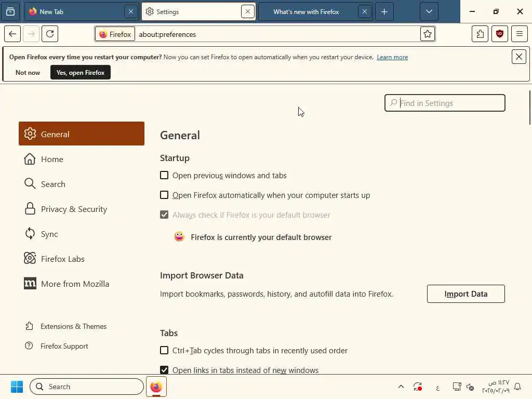Focus the Find in Settings field
The height and width of the screenshot is (399, 532).
coord(445,103)
